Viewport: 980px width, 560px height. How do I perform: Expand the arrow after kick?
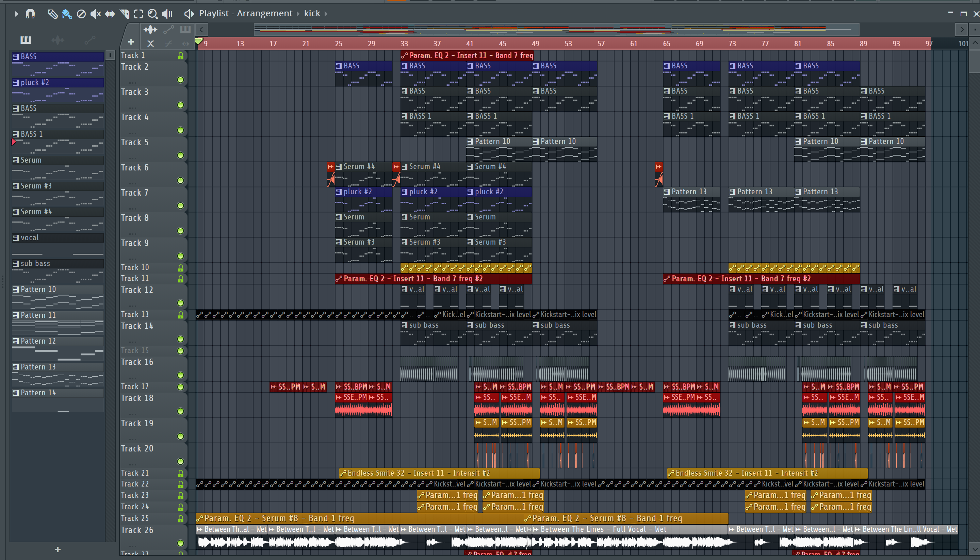tap(326, 14)
